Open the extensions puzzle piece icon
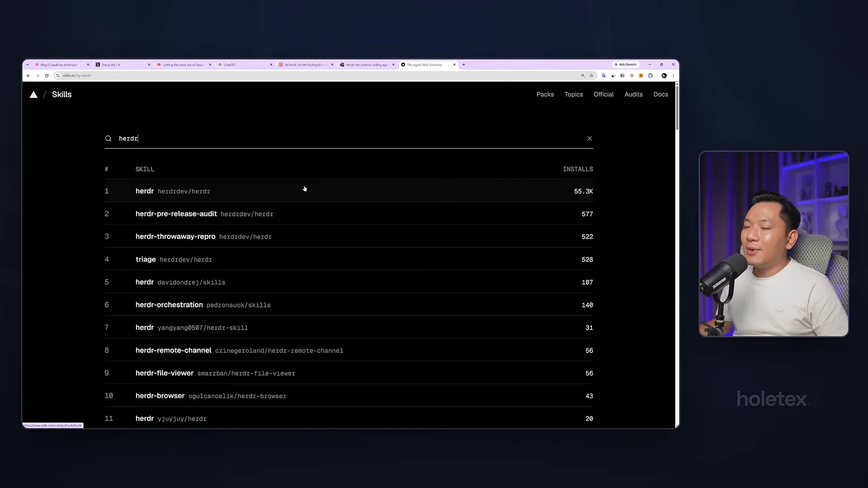Screen dimensions: 868x488 coord(650,75)
